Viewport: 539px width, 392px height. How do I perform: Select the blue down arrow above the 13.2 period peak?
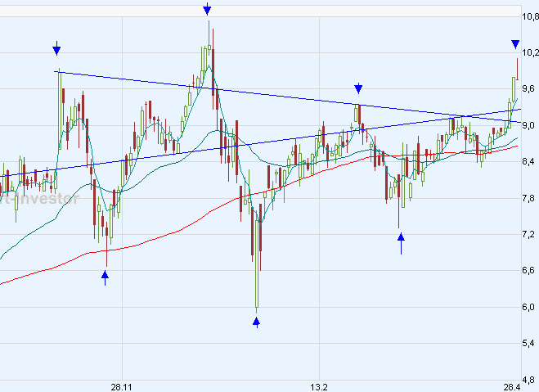(x=358, y=88)
